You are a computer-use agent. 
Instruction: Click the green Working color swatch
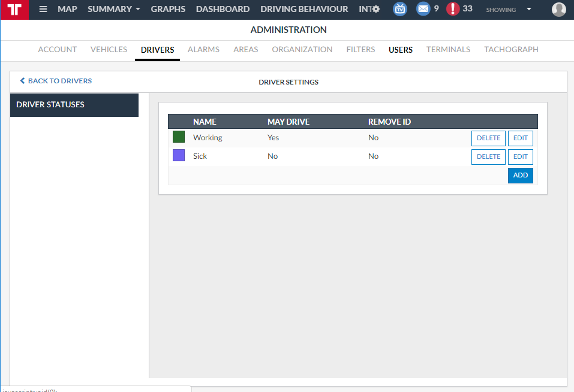179,137
